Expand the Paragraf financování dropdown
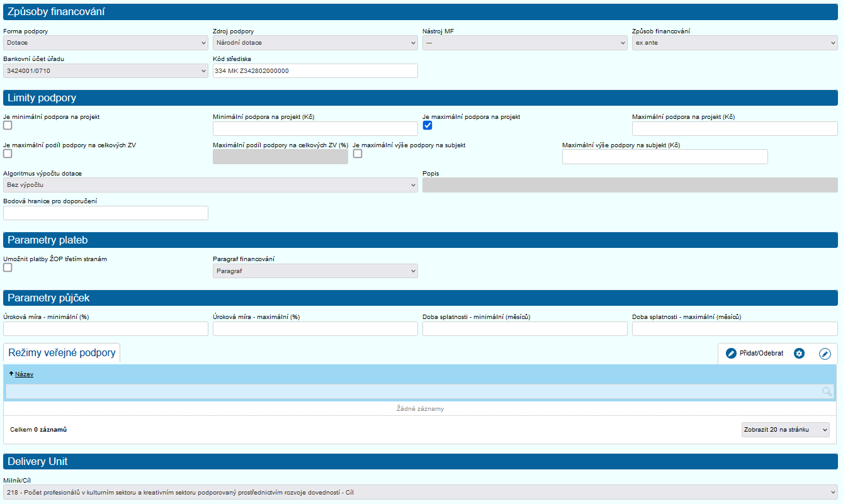 pyautogui.click(x=315, y=271)
